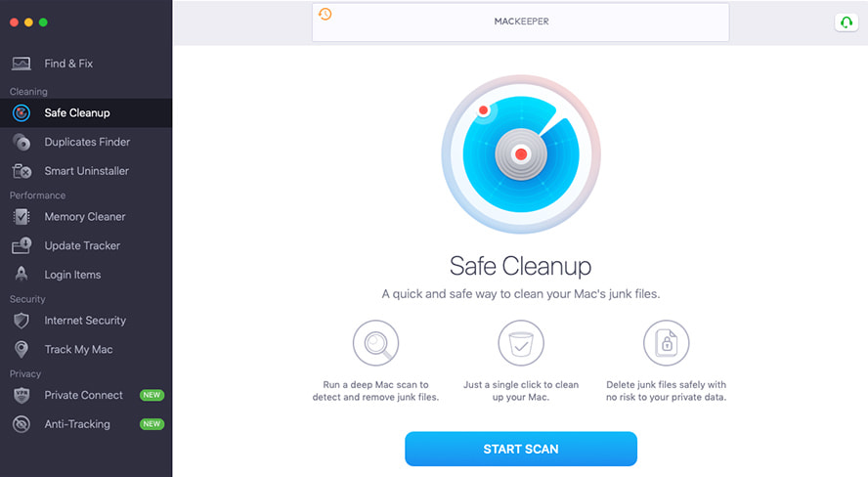Click the Track My Mac pin icon
Image resolution: width=868 pixels, height=477 pixels.
[22, 349]
